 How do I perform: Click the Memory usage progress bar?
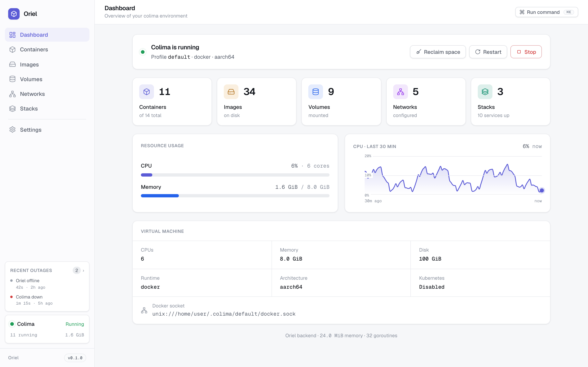[235, 196]
